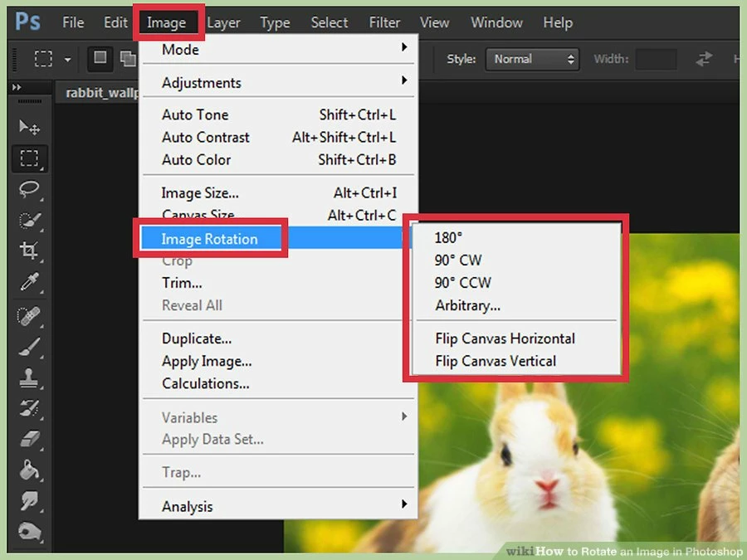Click the Image menu
Viewport: 747px width, 560px height.
coord(167,22)
